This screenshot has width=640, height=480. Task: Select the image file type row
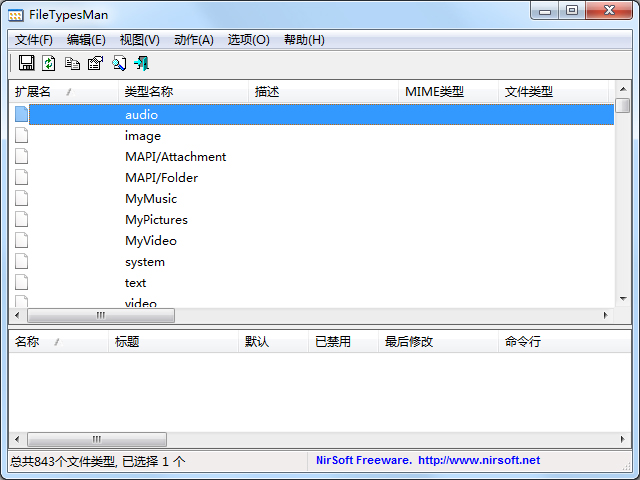(x=311, y=135)
